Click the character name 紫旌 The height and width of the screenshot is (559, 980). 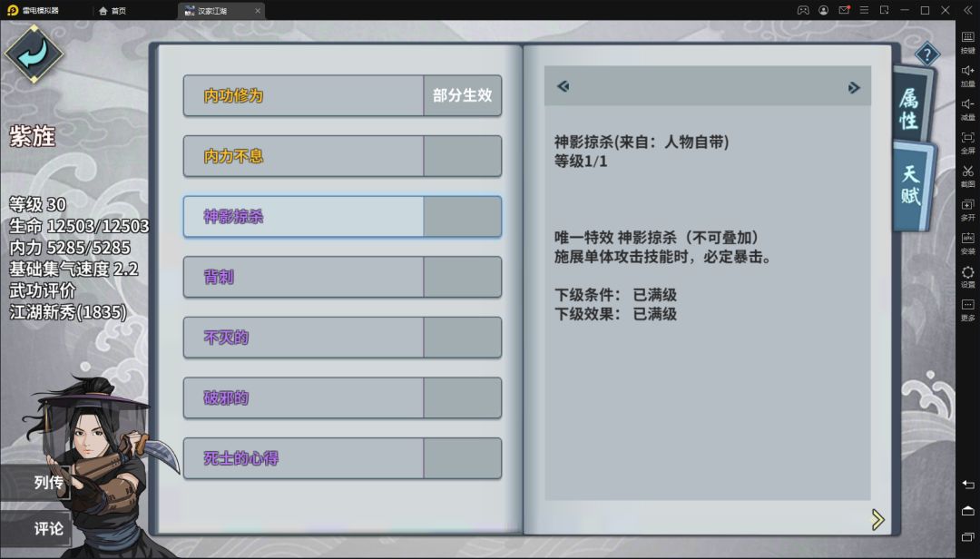[x=33, y=136]
